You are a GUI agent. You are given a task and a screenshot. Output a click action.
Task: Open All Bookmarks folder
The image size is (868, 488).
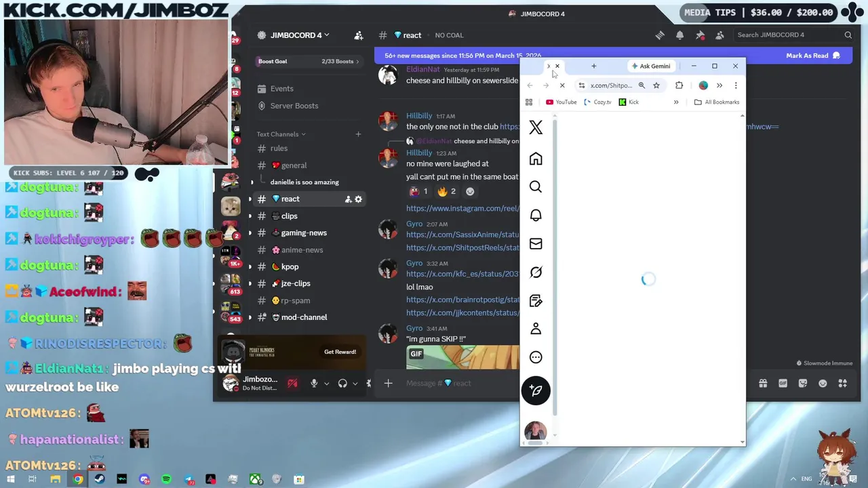(717, 102)
